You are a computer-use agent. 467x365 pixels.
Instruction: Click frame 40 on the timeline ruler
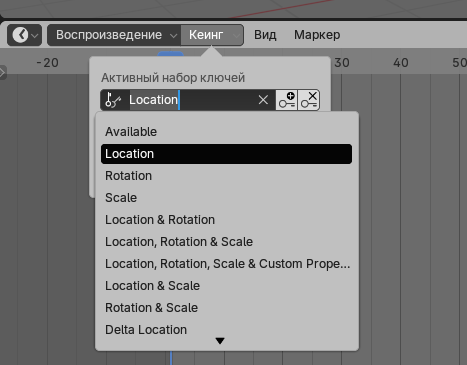[x=400, y=63]
